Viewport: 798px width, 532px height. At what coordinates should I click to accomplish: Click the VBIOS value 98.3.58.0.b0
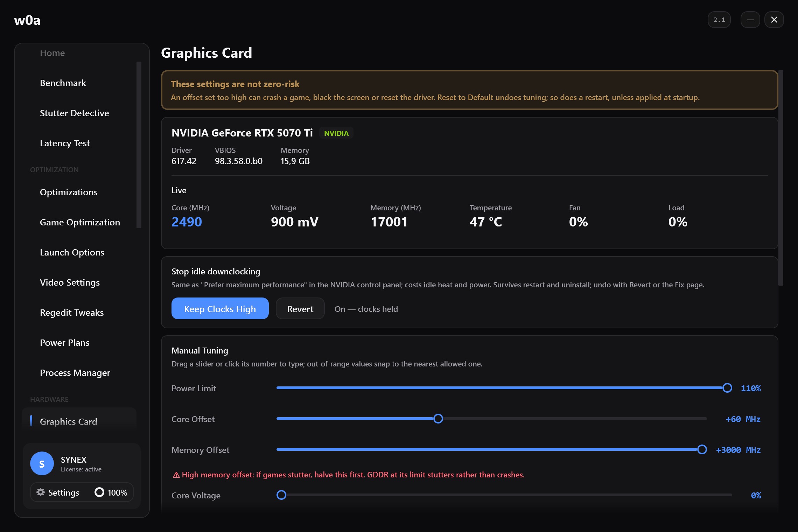click(239, 161)
